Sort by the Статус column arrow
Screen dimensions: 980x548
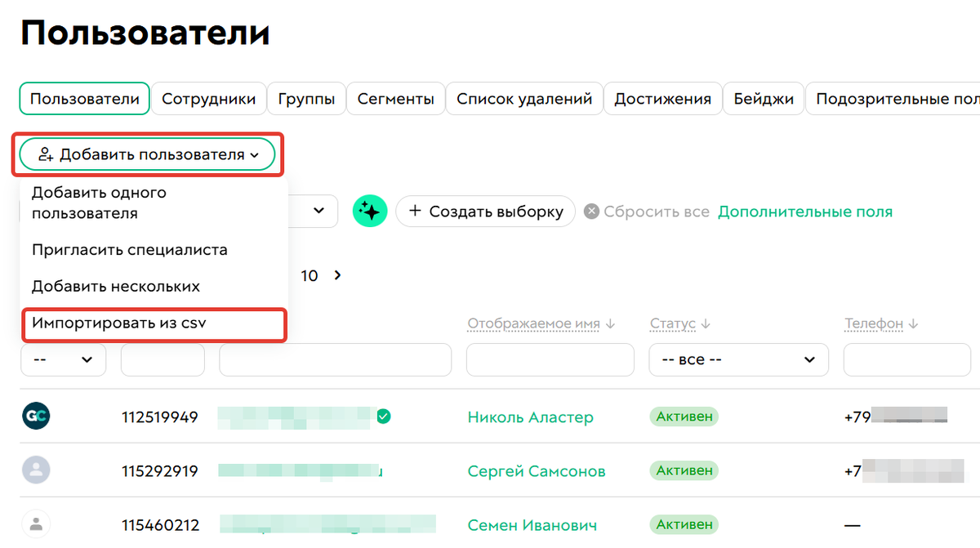point(706,324)
